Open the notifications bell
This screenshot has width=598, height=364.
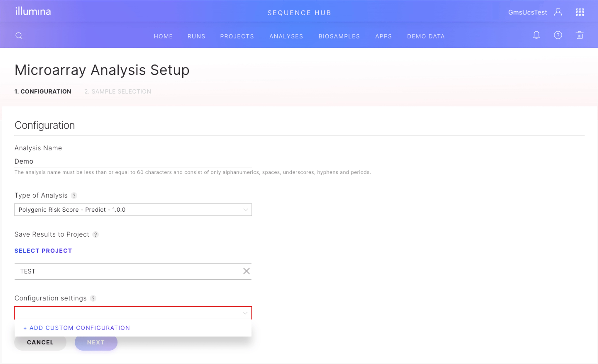pyautogui.click(x=536, y=35)
